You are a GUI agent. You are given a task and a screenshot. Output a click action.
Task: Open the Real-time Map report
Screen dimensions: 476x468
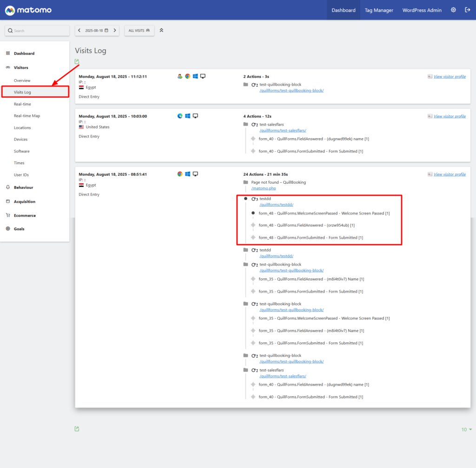click(x=27, y=116)
